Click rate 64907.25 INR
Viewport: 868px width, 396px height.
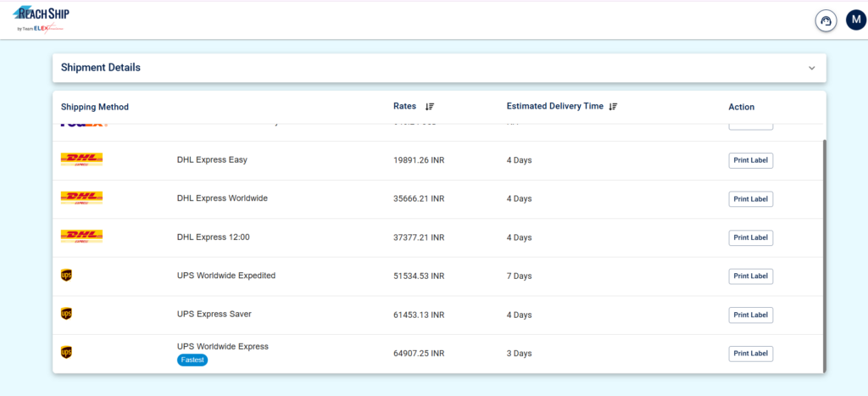pyautogui.click(x=419, y=353)
